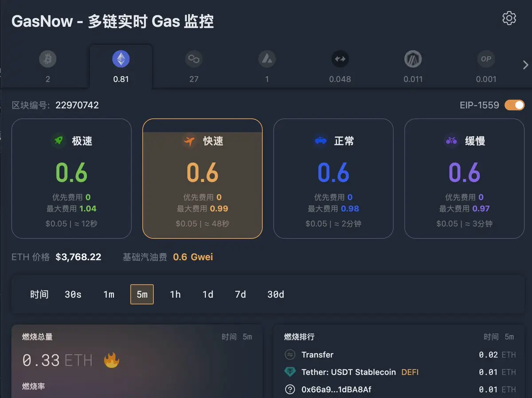Screen dimensions: 532x398
Task: Toggle the EIP-1559 switch
Action: 515,105
